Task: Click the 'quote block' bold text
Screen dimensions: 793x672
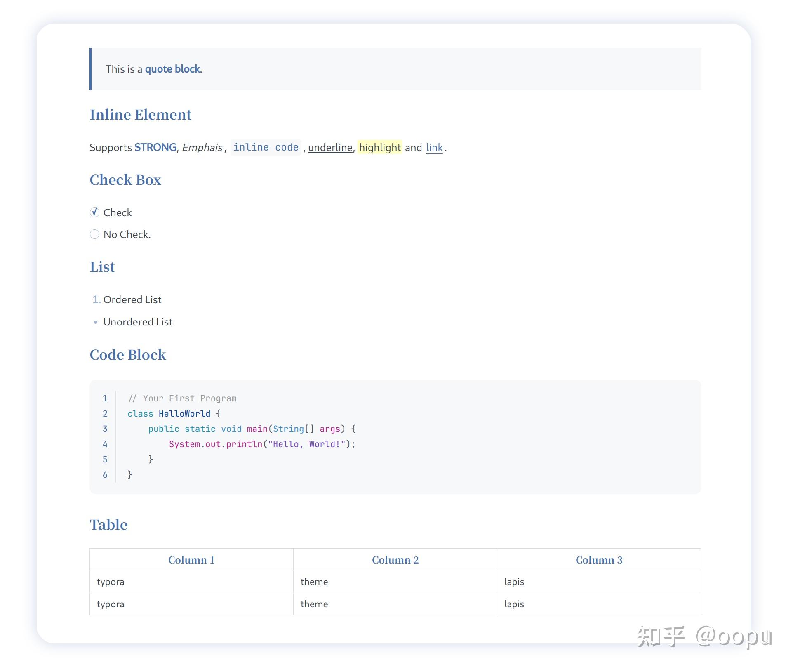Action: pyautogui.click(x=172, y=69)
